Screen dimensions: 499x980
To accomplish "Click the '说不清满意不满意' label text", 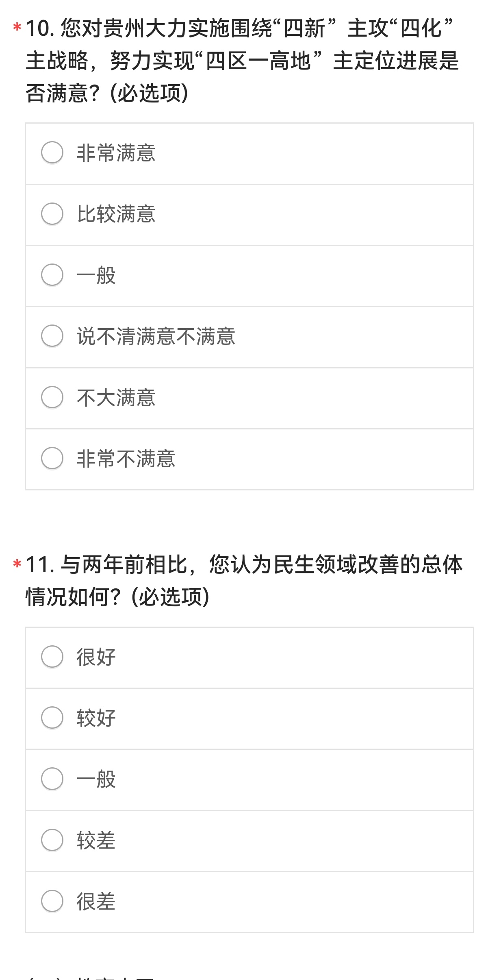I will pyautogui.click(x=156, y=336).
